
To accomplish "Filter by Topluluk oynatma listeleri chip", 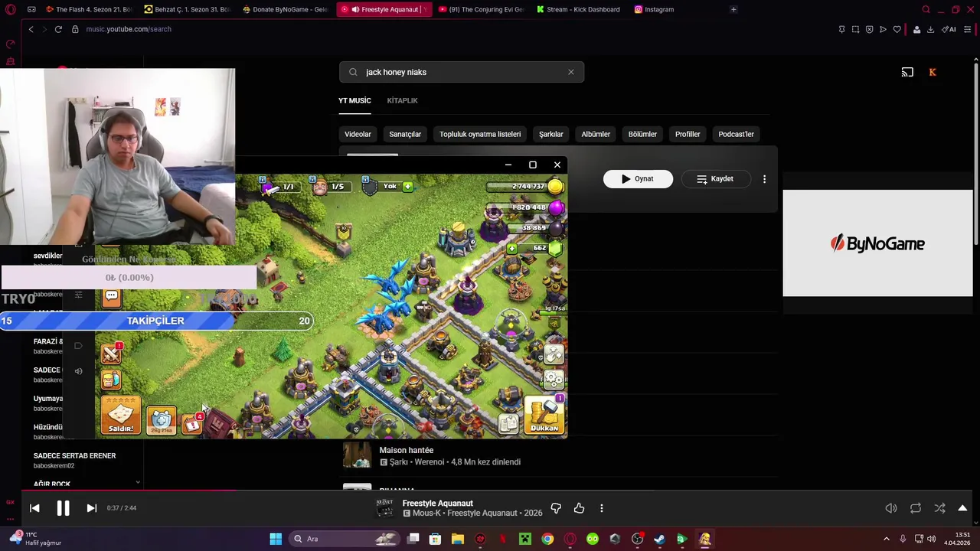I will pos(480,134).
